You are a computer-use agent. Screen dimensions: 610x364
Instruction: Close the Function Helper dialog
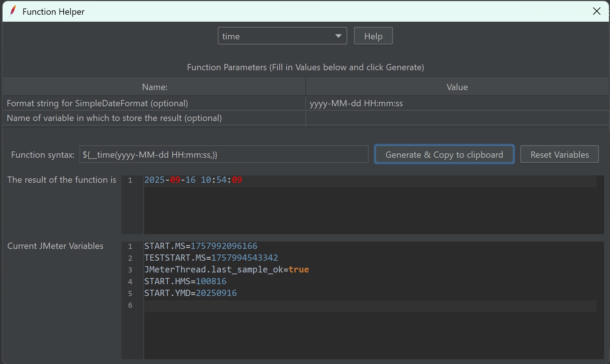[596, 11]
